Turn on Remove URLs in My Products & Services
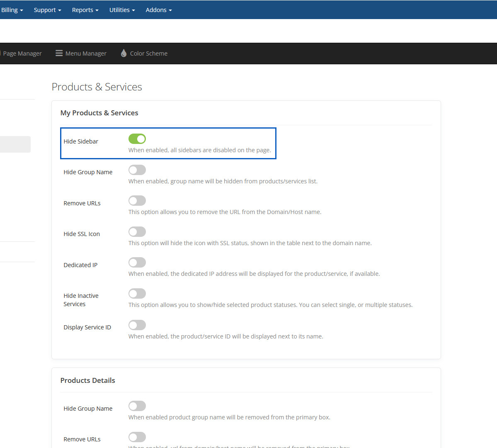Image resolution: width=497 pixels, height=448 pixels. [x=137, y=201]
